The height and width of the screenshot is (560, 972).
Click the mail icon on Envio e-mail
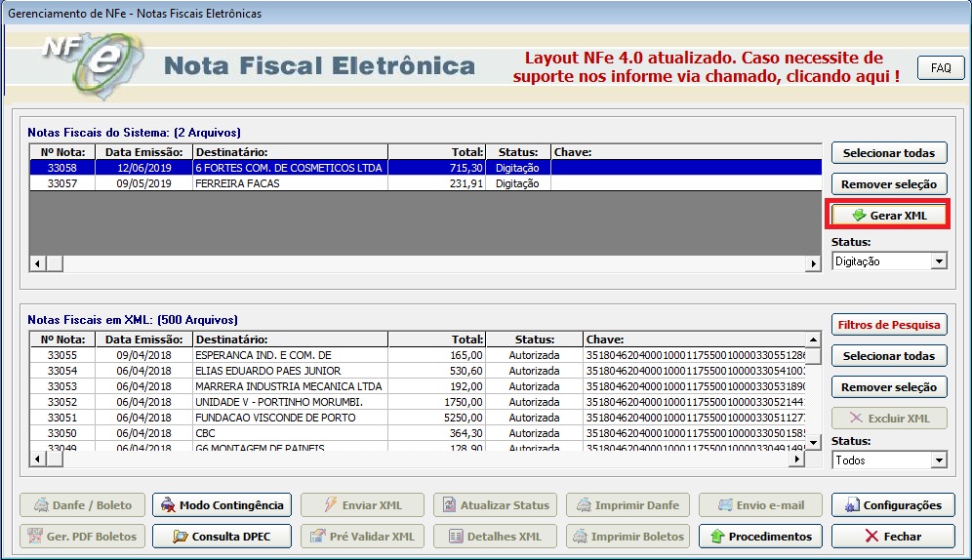click(725, 504)
